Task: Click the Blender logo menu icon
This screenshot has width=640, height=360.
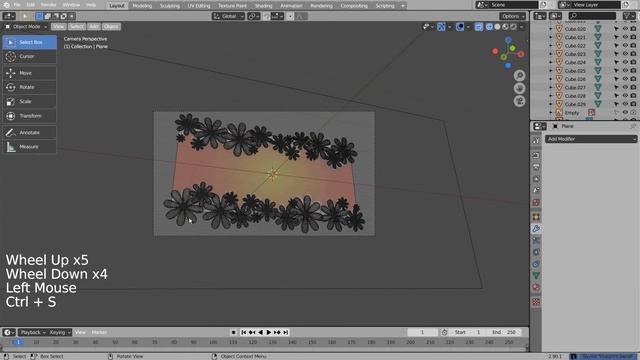Action: click(6, 5)
